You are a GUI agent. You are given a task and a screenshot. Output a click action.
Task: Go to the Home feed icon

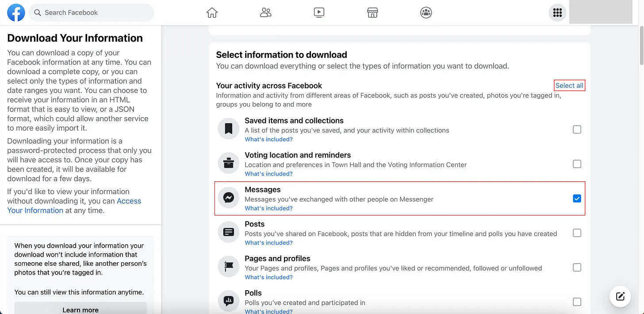click(212, 13)
